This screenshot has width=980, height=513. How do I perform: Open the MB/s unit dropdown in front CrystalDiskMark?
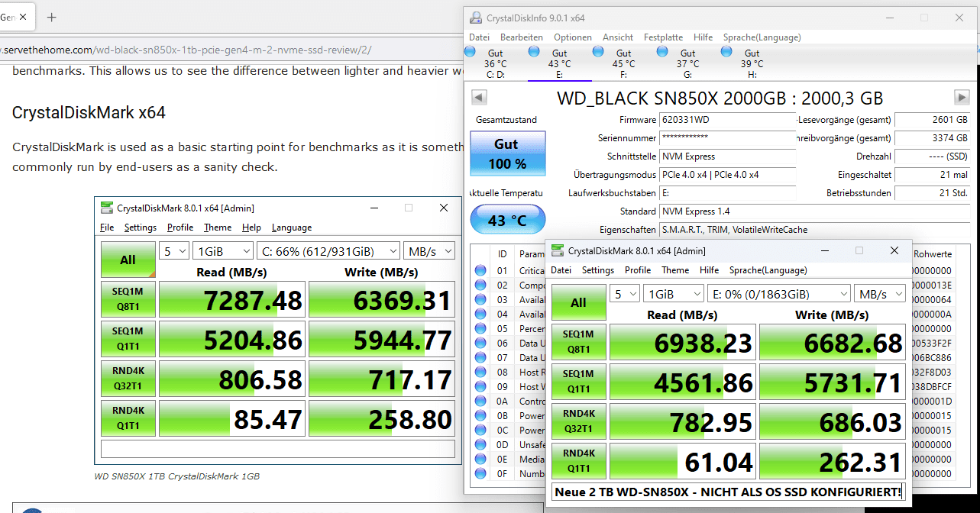pos(879,294)
